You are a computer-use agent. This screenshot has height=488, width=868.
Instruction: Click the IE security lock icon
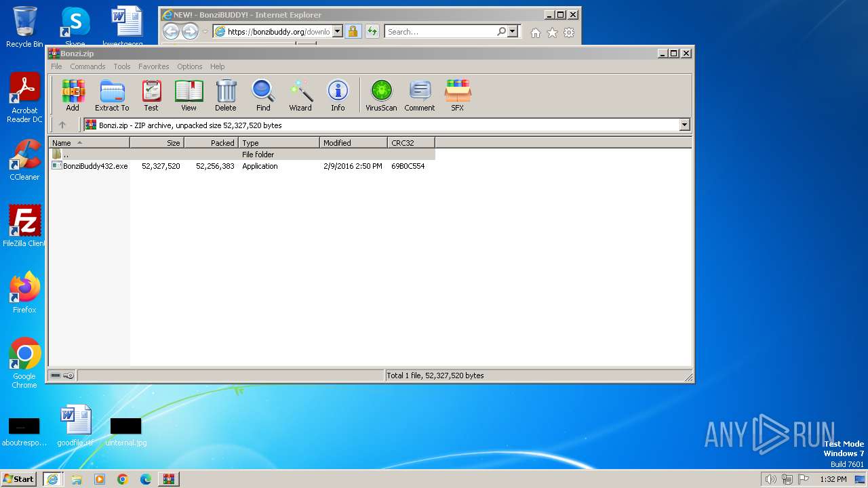(x=353, y=32)
